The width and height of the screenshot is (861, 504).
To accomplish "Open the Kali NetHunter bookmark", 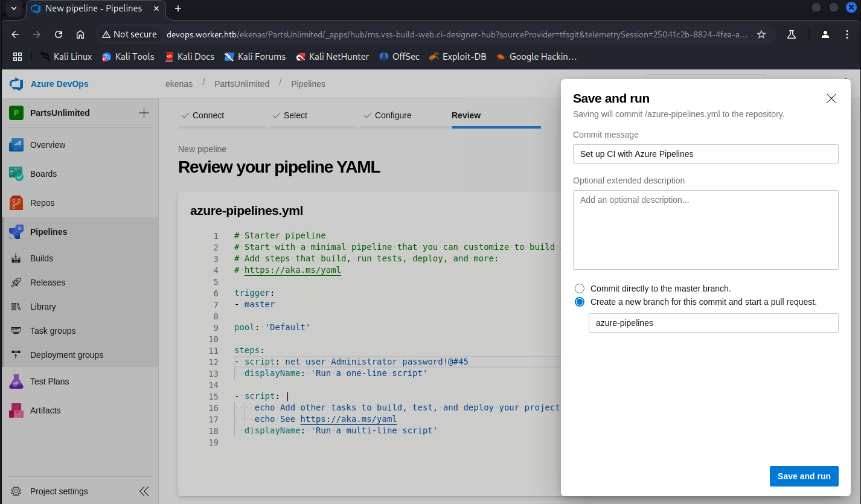I will click(x=332, y=56).
